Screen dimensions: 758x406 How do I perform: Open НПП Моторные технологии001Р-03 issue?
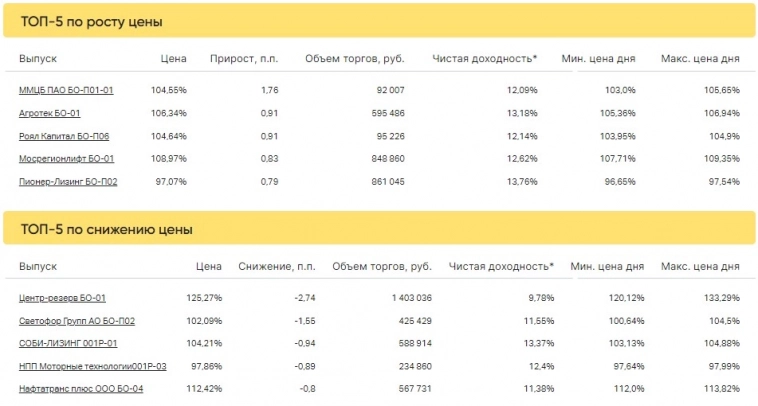click(x=93, y=367)
